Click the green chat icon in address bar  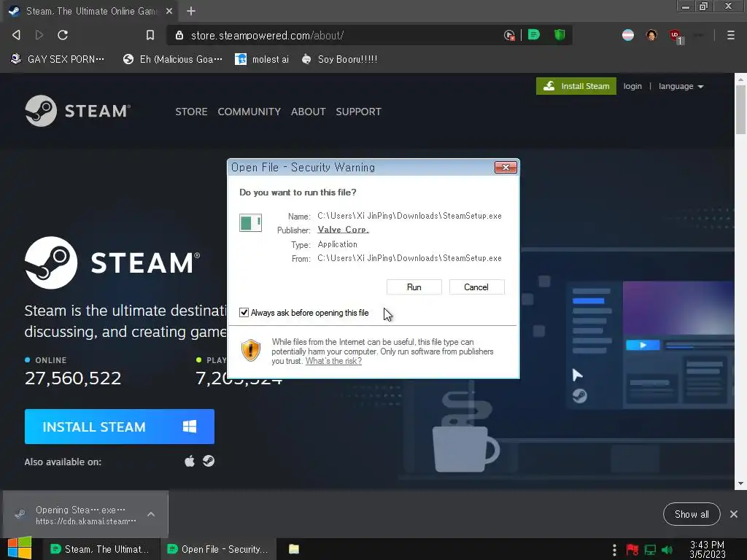tap(534, 35)
